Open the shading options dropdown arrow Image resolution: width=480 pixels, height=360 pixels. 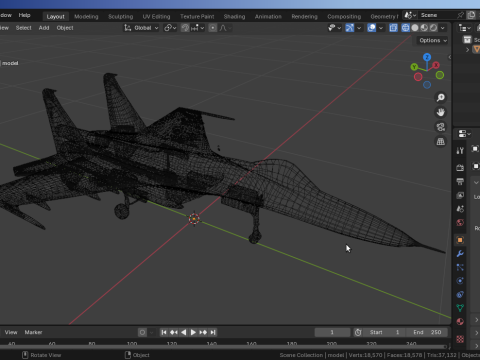(443, 28)
